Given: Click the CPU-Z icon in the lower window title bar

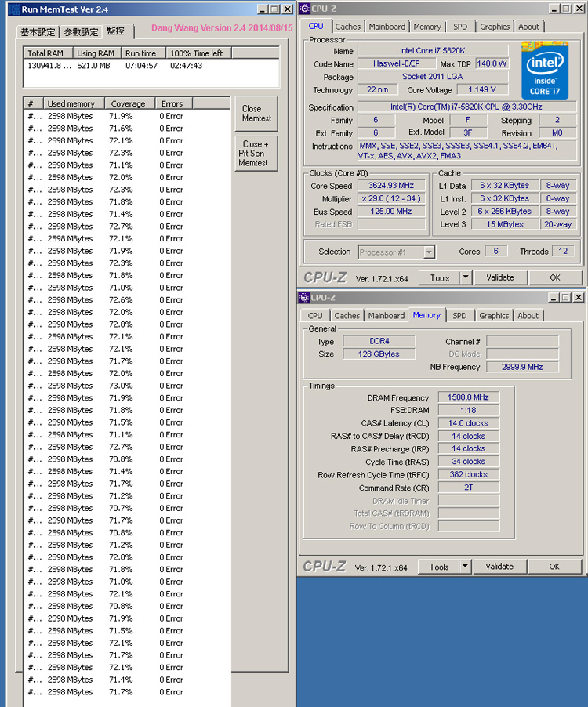Looking at the screenshot, I should pos(304,298).
